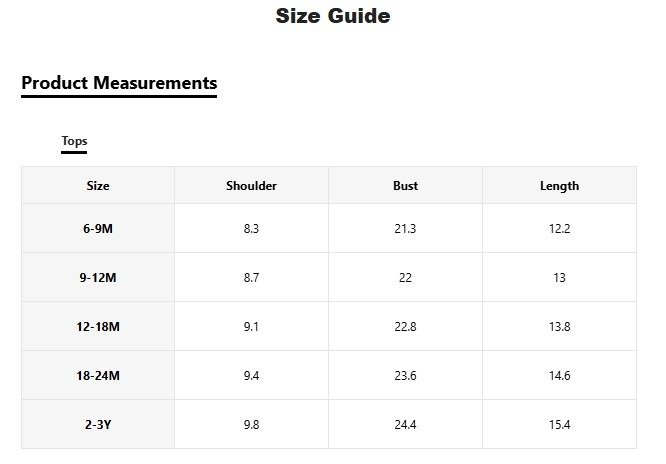This screenshot has height=464, width=666.
Task: Click bust value 23.6 for 18-24M
Action: [405, 376]
